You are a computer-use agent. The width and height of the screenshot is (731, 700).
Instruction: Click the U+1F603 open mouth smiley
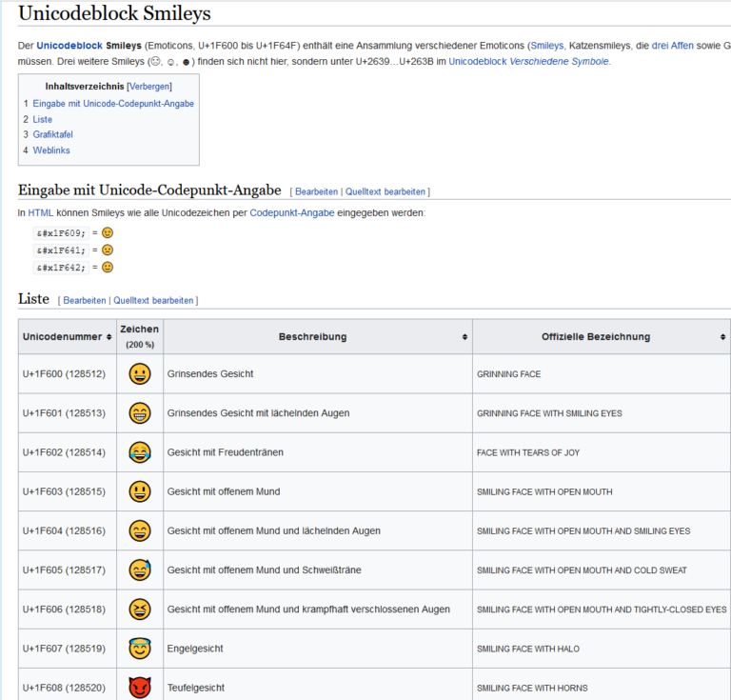[140, 491]
